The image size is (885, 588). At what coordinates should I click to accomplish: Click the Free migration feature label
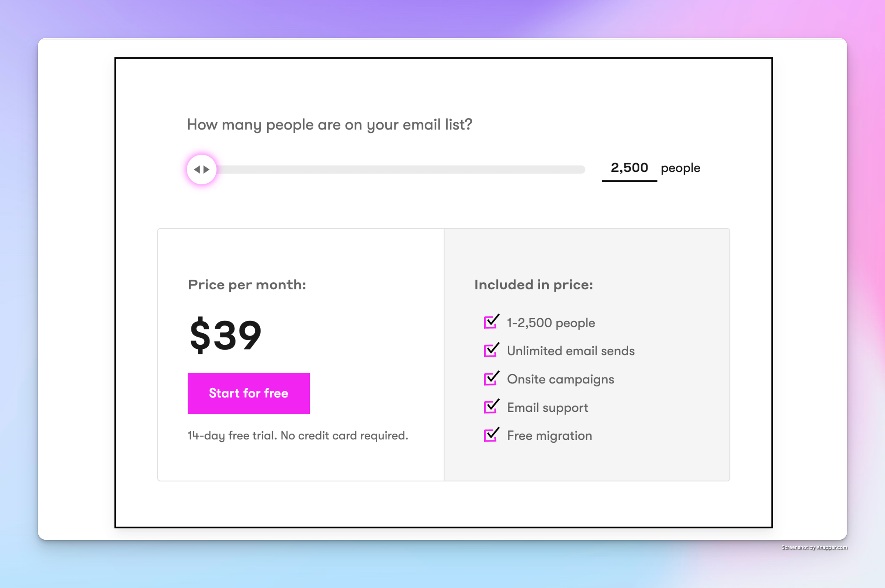point(549,436)
